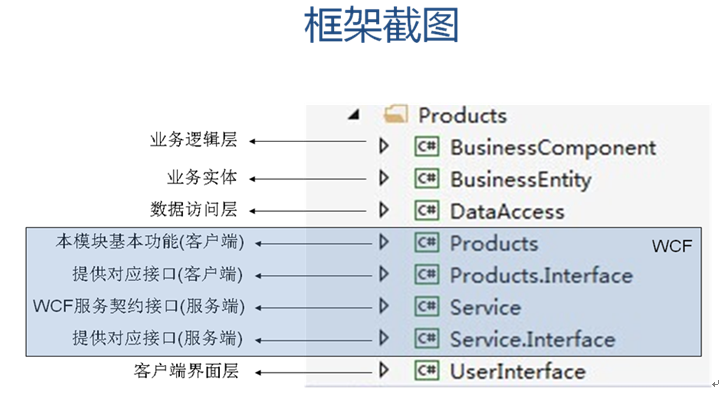The image size is (723, 396).
Task: Expand the UserInterface project node
Action: (x=384, y=370)
